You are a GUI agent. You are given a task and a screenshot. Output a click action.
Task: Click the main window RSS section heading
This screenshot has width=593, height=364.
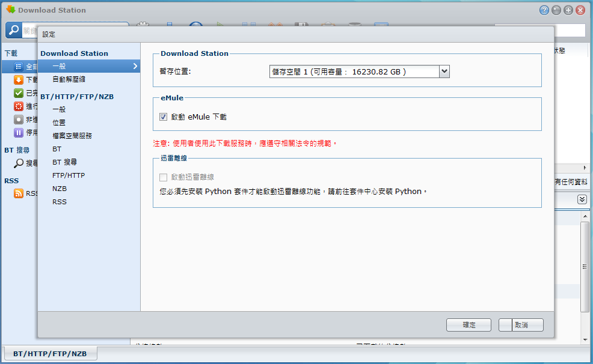(x=11, y=181)
